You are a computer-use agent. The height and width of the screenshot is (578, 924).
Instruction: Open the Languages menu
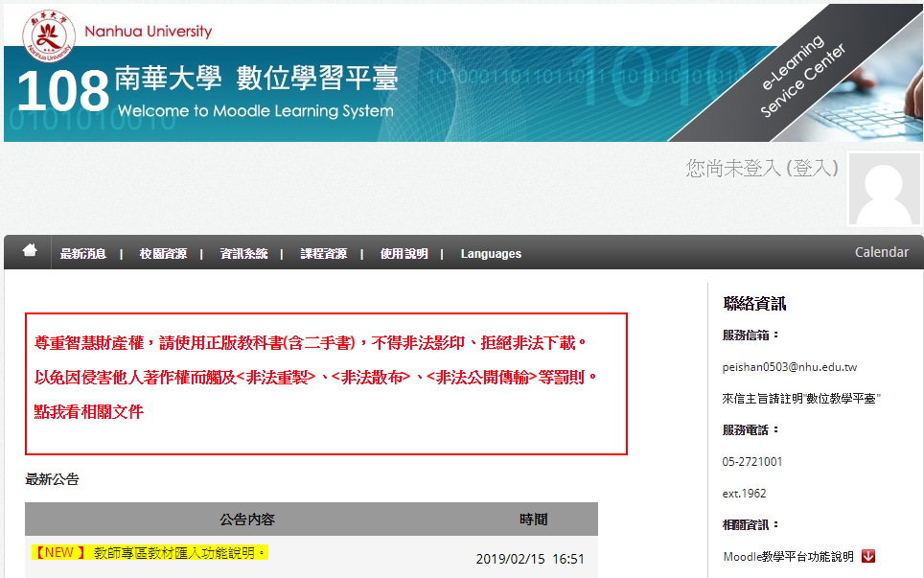(x=491, y=254)
